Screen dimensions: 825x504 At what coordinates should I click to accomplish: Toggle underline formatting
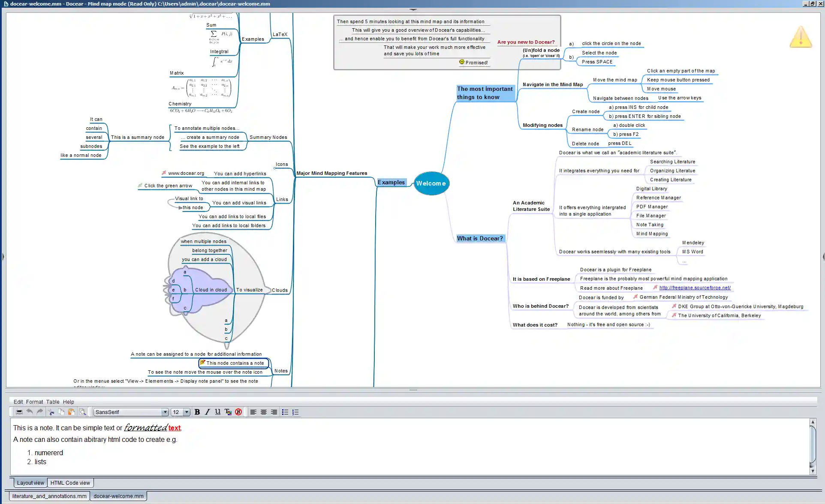point(218,412)
